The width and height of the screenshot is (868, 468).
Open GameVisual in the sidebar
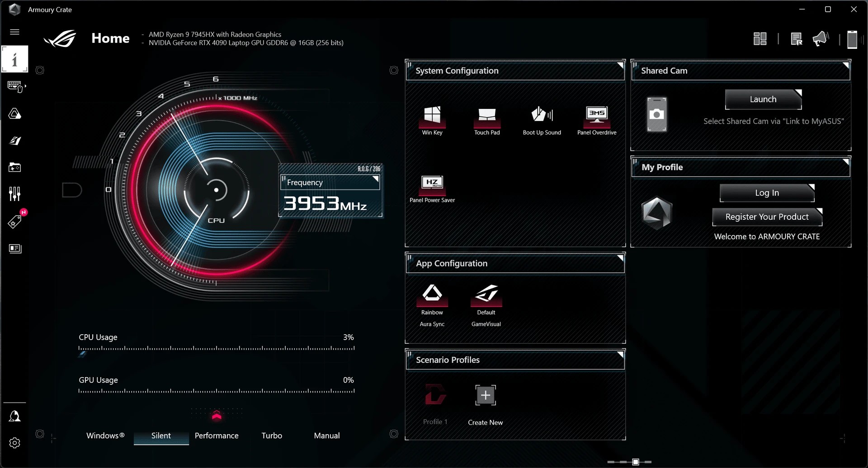15,140
